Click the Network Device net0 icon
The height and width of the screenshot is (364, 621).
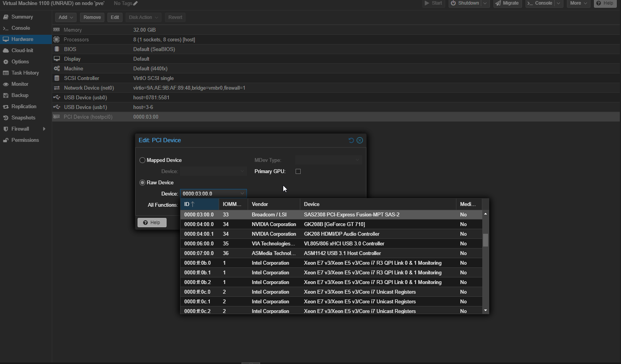[x=56, y=88]
